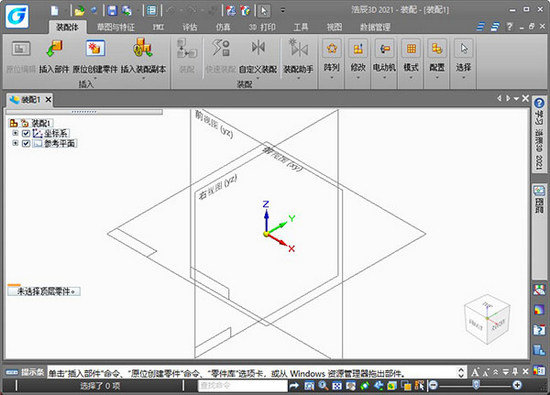Switch to the 评估 ribbon tab
Image resolution: width=550 pixels, height=395 pixels.
(x=190, y=27)
